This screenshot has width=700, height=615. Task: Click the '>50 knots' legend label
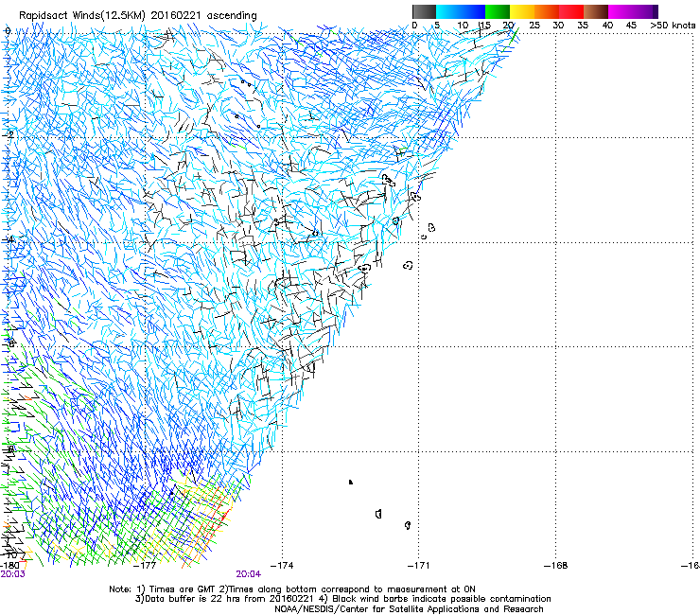pos(673,26)
